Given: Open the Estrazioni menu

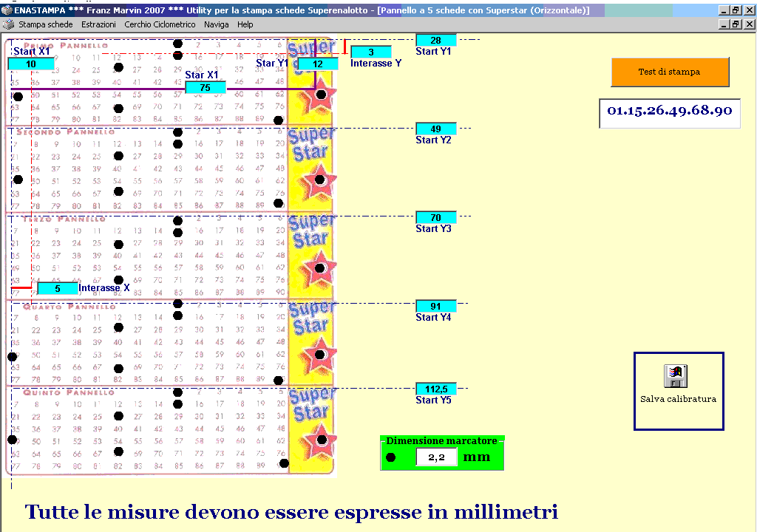Looking at the screenshot, I should point(98,24).
